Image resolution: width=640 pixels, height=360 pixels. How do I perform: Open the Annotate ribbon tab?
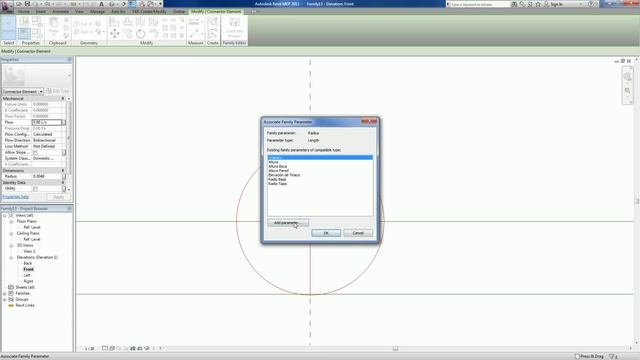tap(60, 11)
